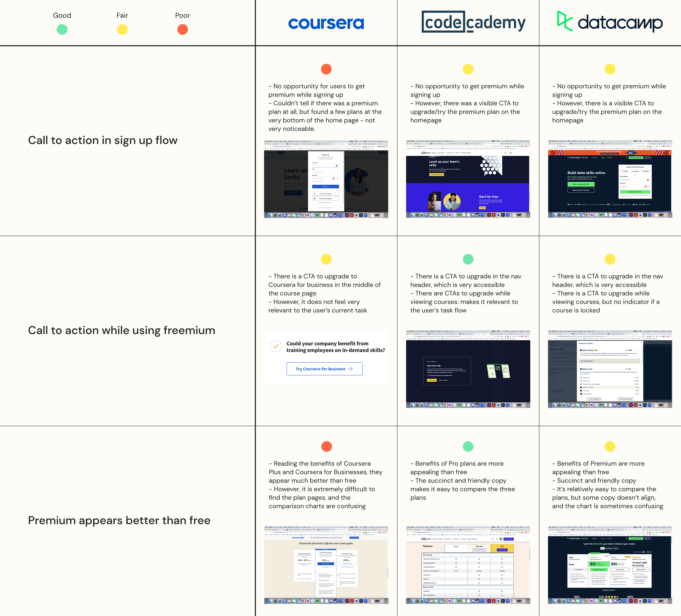681x616 pixels.
Task: Click the 'Could your company benefit from training employees' heading
Action: [336, 347]
